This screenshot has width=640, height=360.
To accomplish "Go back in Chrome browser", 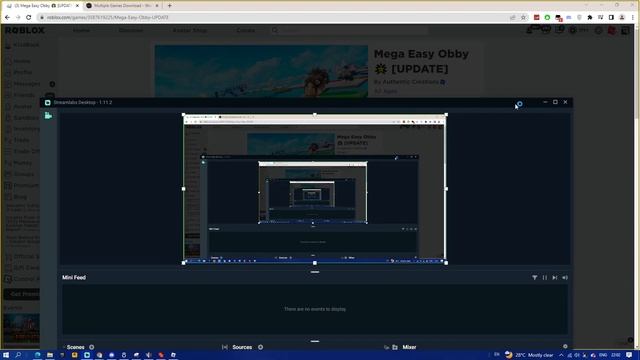I will [7, 18].
